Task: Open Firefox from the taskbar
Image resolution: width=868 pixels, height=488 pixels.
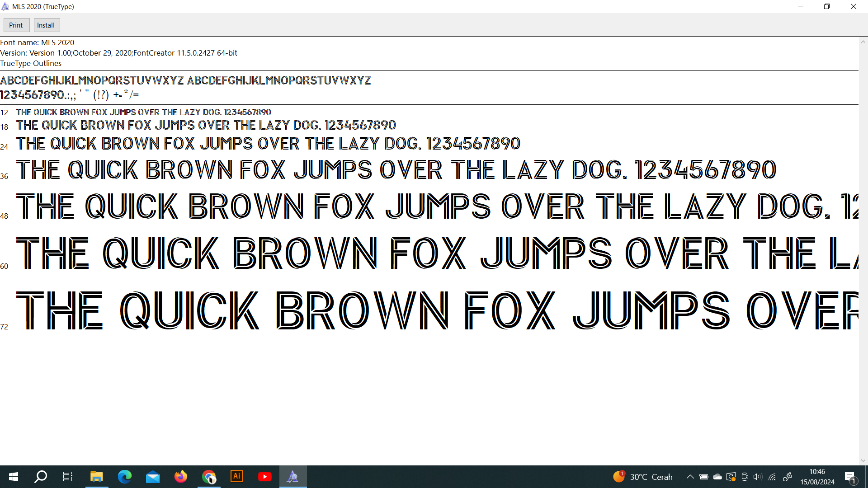Action: point(180,477)
